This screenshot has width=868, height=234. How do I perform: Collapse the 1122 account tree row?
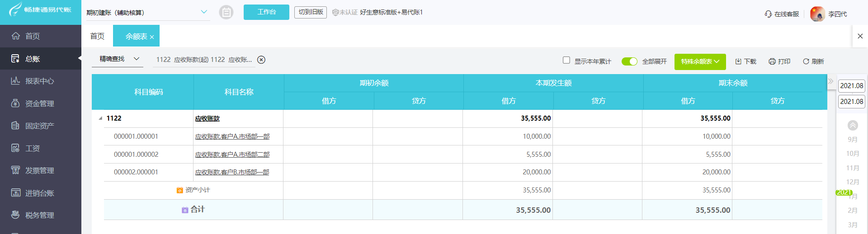coord(100,118)
